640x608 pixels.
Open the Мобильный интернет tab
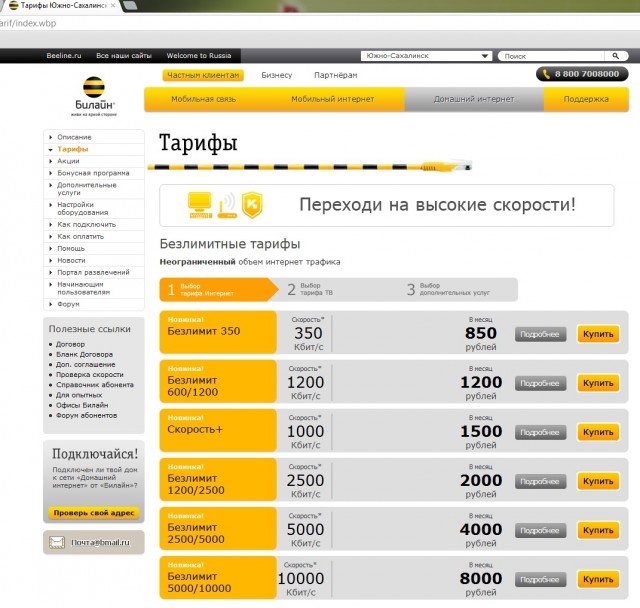333,99
